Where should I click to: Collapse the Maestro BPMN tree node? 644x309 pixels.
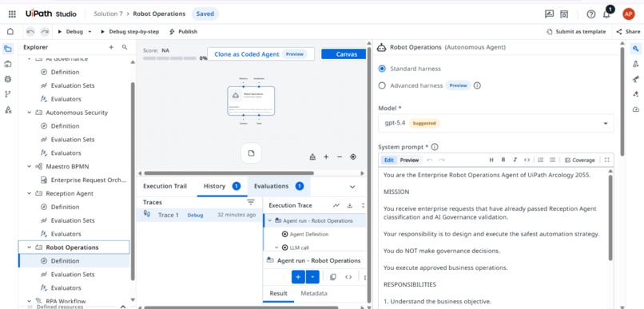tap(29, 167)
